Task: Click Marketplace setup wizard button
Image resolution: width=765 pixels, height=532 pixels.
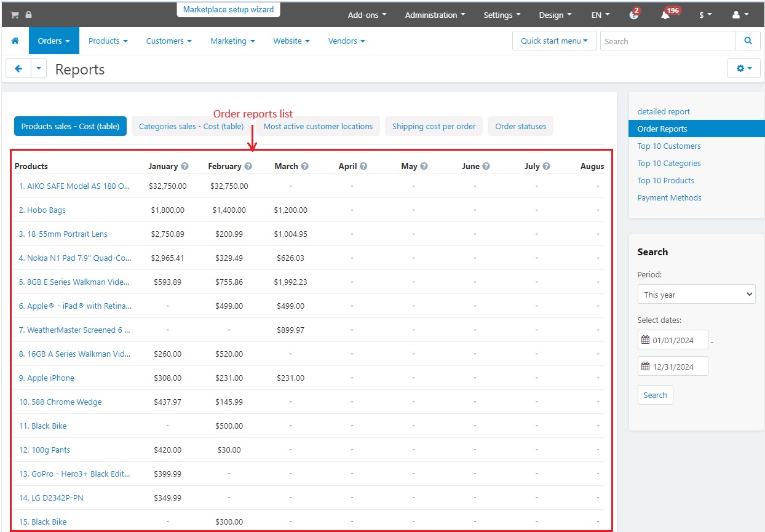Action: (228, 10)
